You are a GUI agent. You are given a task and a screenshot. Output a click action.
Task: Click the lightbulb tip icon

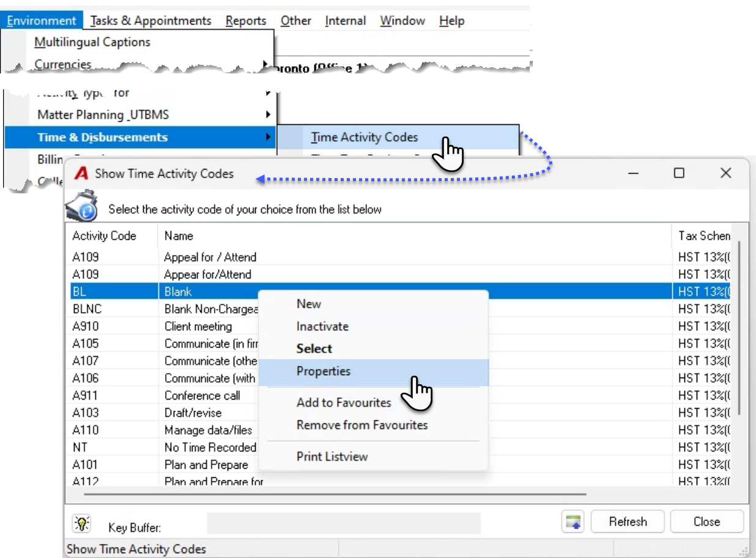click(81, 523)
